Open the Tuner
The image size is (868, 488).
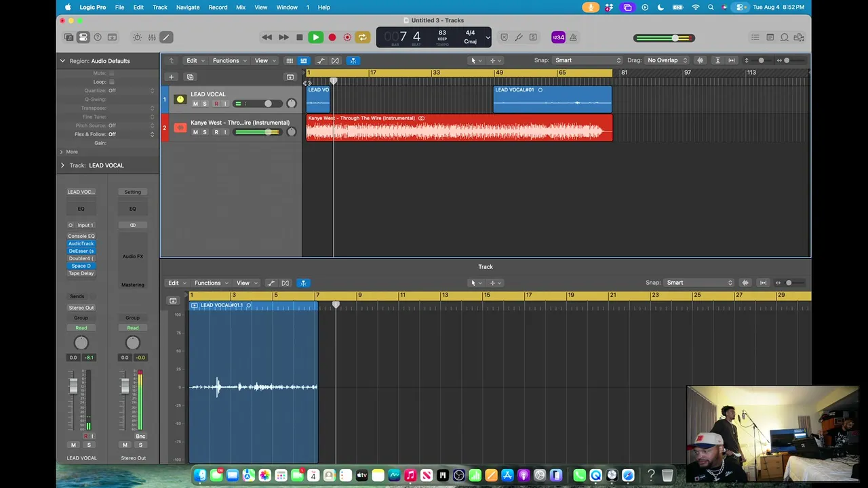tap(519, 37)
